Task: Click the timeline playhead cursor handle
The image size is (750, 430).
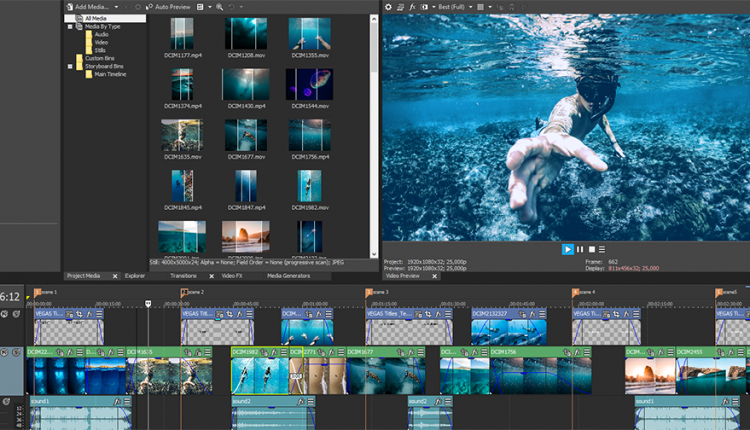Action: (x=148, y=304)
